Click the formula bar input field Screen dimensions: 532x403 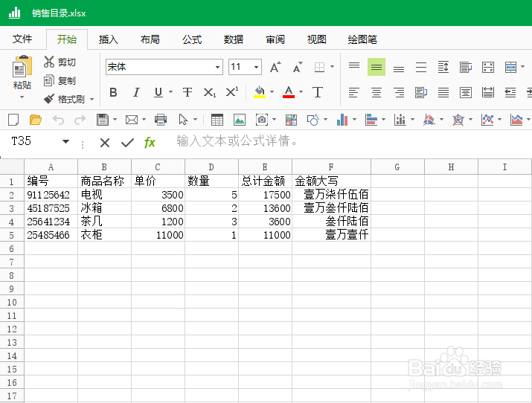[351, 141]
